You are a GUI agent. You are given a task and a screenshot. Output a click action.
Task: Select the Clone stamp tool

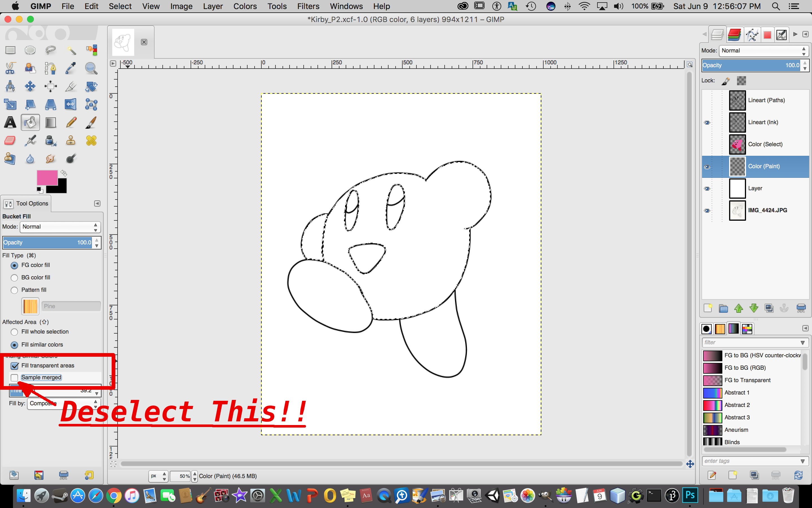pyautogui.click(x=71, y=141)
